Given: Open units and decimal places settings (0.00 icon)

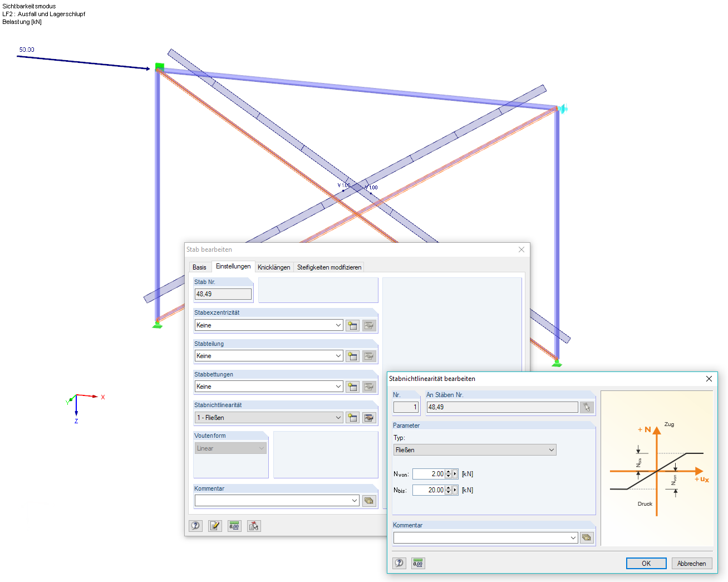Looking at the screenshot, I should coord(234,525).
